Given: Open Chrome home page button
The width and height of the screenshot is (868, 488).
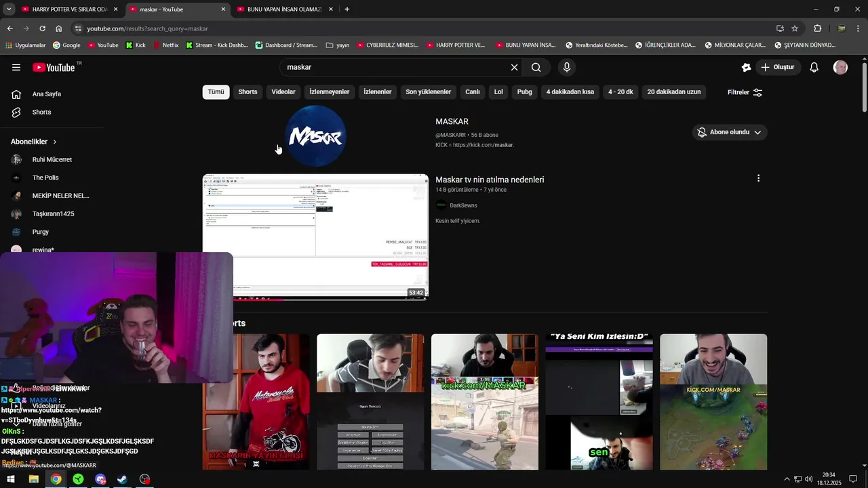Looking at the screenshot, I should (x=58, y=28).
